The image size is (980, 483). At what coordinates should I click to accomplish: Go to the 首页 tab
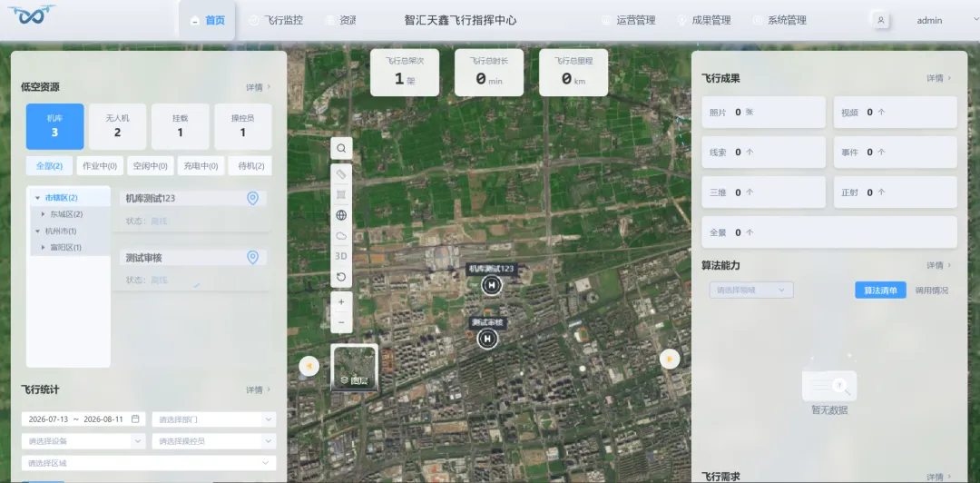(x=207, y=20)
